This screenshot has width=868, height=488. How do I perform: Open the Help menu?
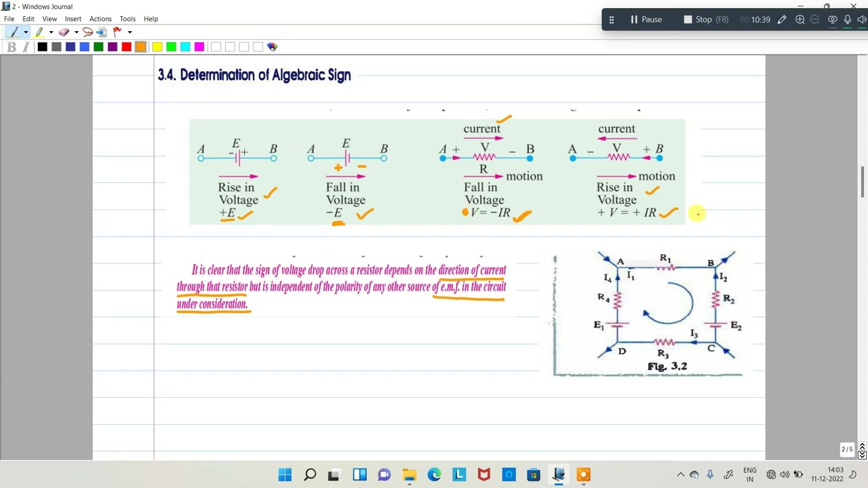click(151, 19)
